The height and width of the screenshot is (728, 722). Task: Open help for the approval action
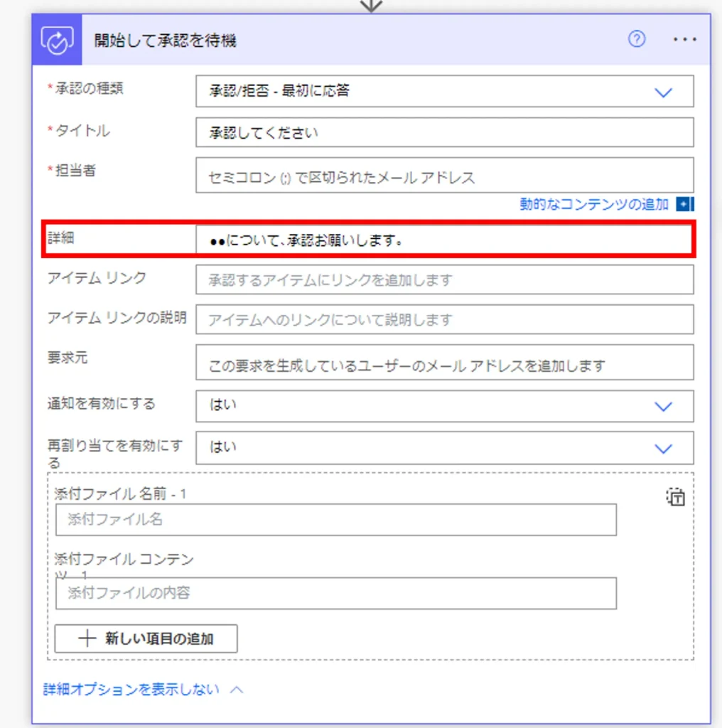coord(637,40)
